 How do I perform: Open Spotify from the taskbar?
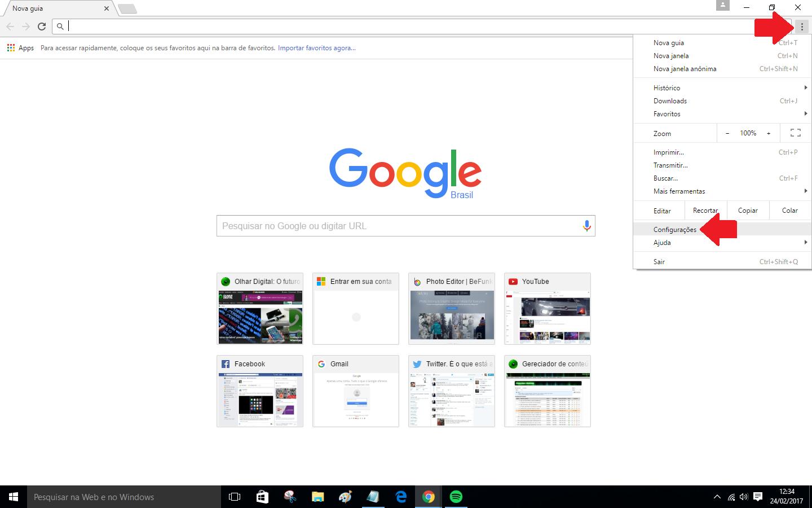coord(456,497)
